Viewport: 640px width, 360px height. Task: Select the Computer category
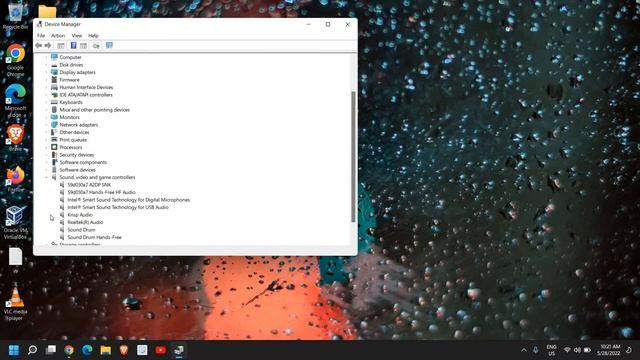(70, 57)
